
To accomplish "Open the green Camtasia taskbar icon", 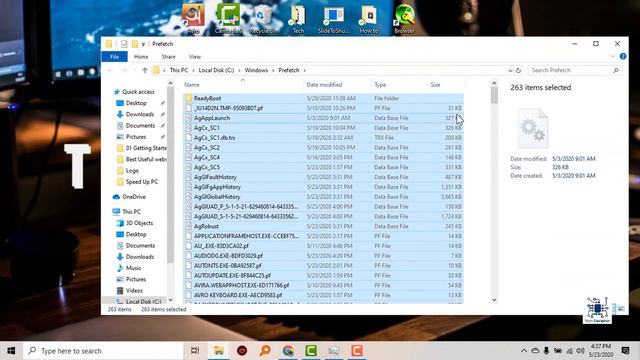I will pyautogui.click(x=311, y=351).
